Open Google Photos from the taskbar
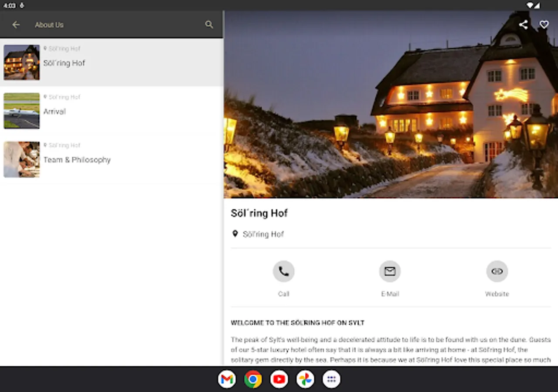Viewport: 558px width, 392px height. coord(305,379)
